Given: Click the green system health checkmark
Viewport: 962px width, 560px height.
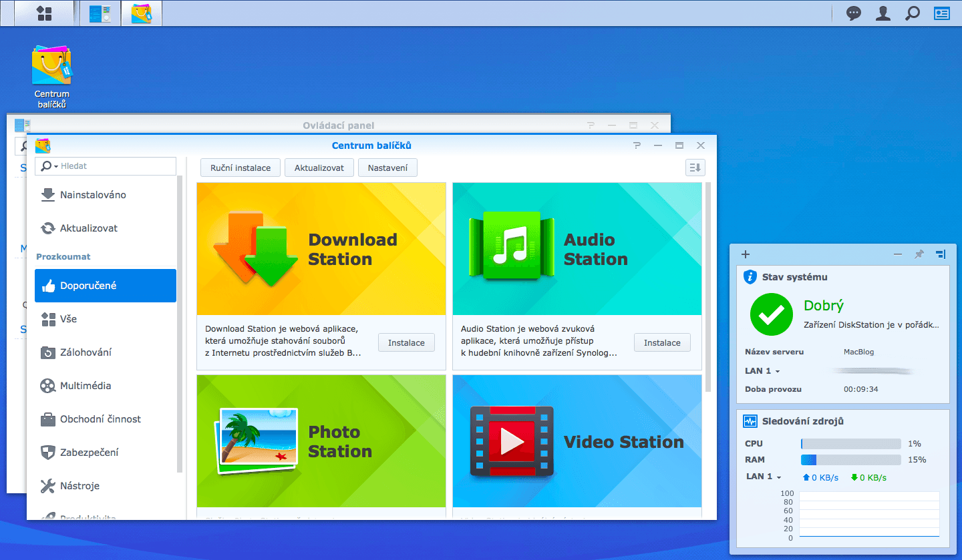Looking at the screenshot, I should tap(771, 314).
